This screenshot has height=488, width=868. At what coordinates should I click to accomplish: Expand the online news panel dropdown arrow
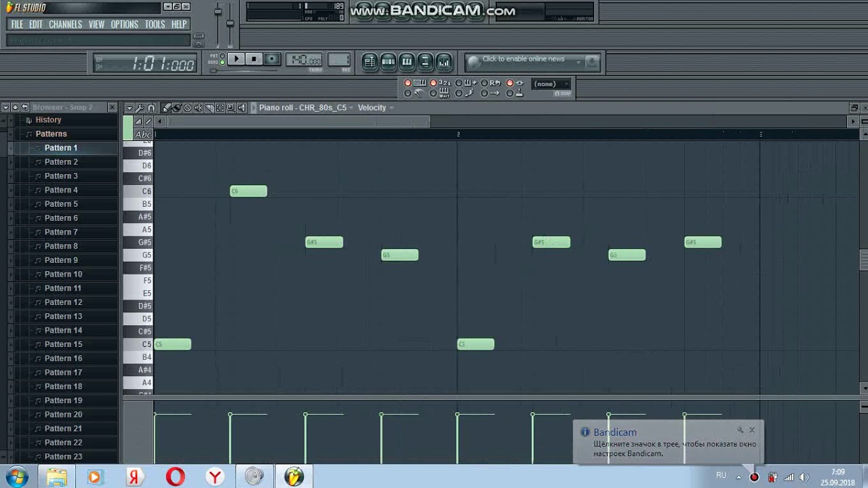[578, 62]
